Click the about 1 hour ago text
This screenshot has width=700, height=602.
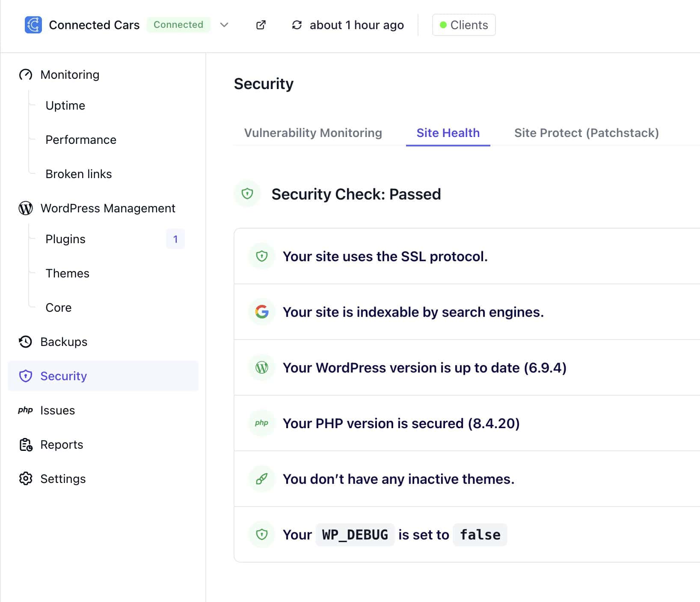357,25
